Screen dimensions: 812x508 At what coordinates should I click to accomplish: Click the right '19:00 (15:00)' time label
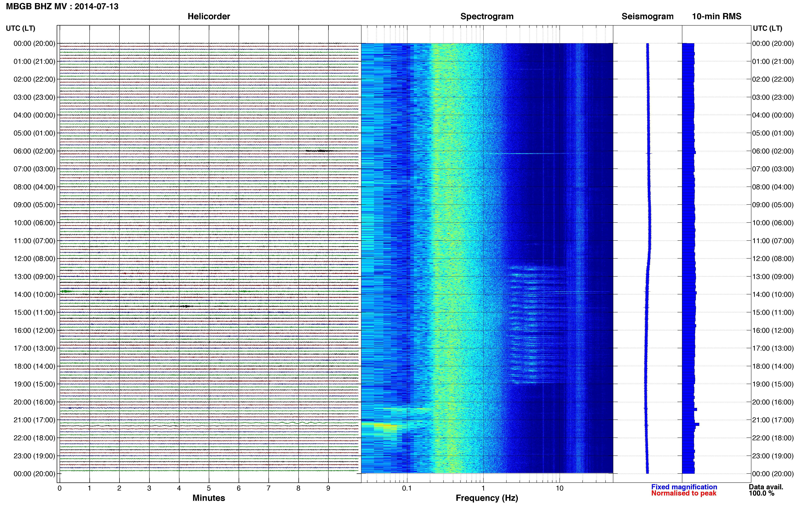click(773, 384)
